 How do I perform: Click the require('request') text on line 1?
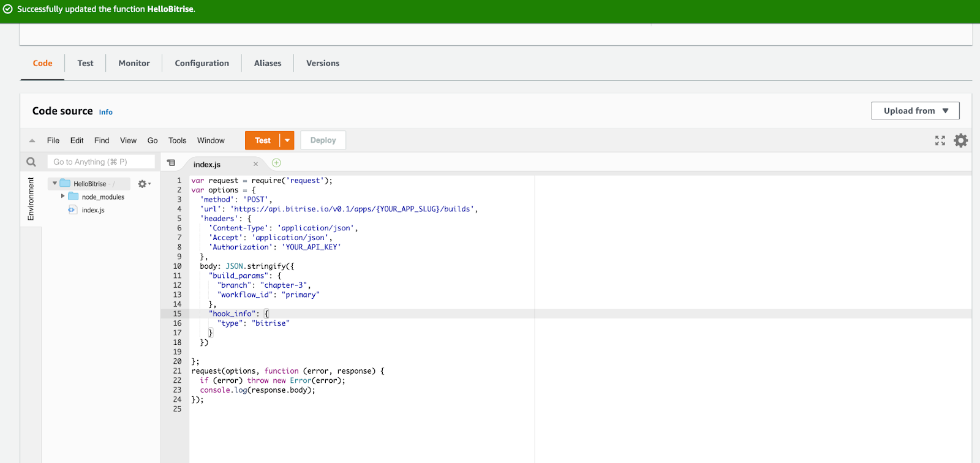click(289, 181)
